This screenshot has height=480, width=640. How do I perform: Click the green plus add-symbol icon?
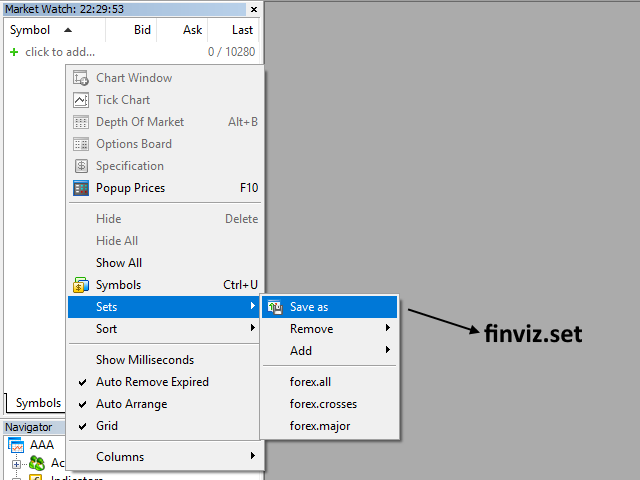[14, 52]
